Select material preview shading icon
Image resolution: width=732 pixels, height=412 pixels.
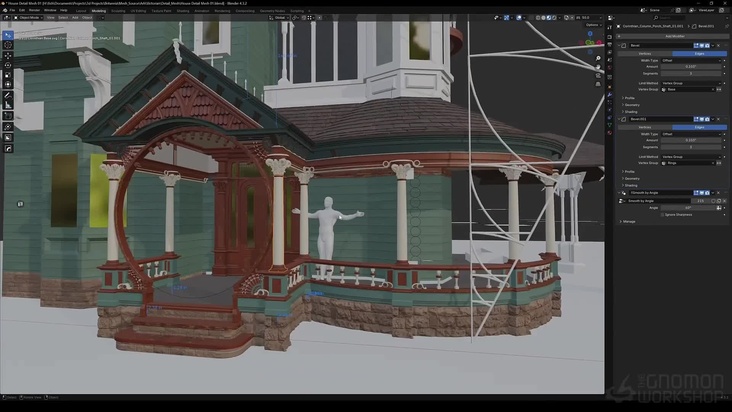pyautogui.click(x=549, y=18)
